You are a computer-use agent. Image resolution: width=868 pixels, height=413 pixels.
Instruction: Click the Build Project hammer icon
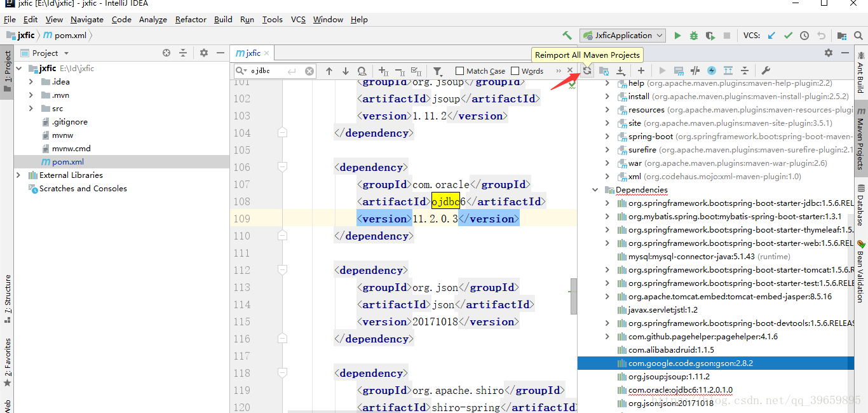click(567, 36)
